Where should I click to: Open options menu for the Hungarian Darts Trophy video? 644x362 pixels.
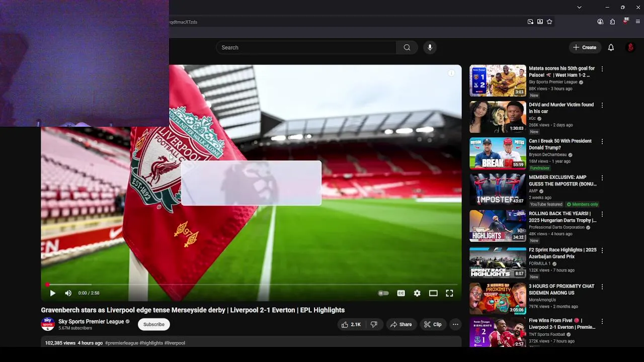pyautogui.click(x=602, y=214)
